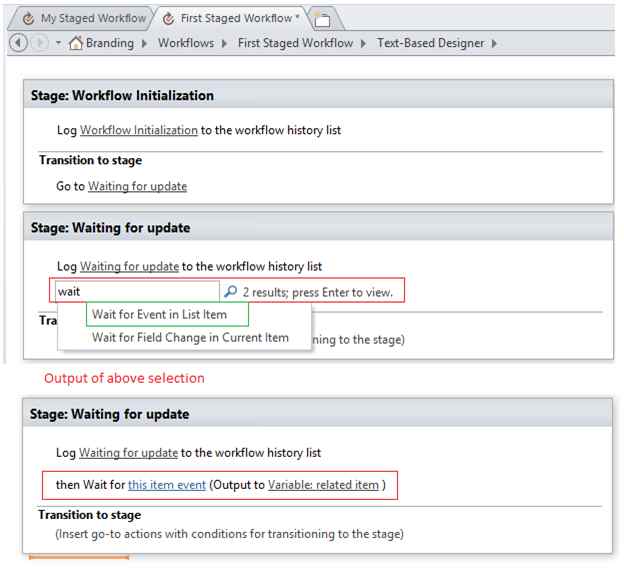Click the this item event link
This screenshot has width=624, height=568.
click(x=167, y=485)
